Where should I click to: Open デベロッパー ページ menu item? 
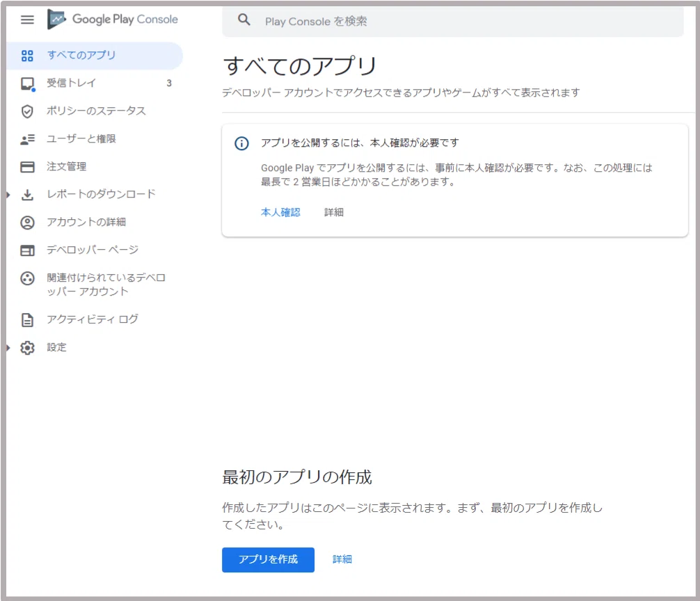[94, 250]
